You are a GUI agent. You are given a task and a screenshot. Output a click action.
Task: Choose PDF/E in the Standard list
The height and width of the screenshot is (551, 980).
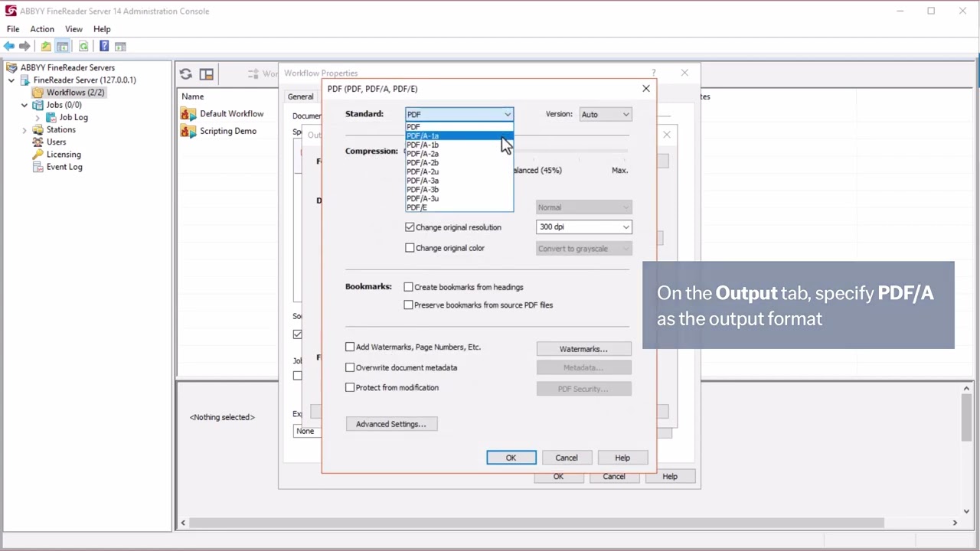pyautogui.click(x=459, y=207)
